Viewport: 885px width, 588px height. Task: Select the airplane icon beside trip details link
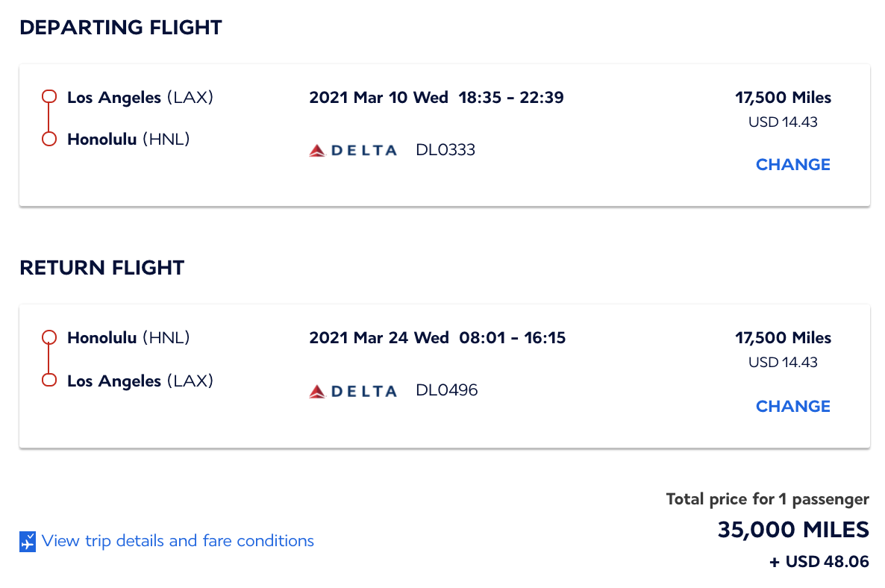tap(28, 541)
